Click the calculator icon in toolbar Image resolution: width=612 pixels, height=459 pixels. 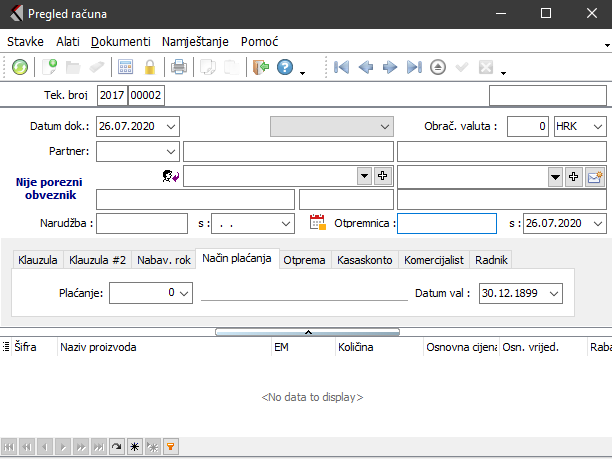[126, 68]
